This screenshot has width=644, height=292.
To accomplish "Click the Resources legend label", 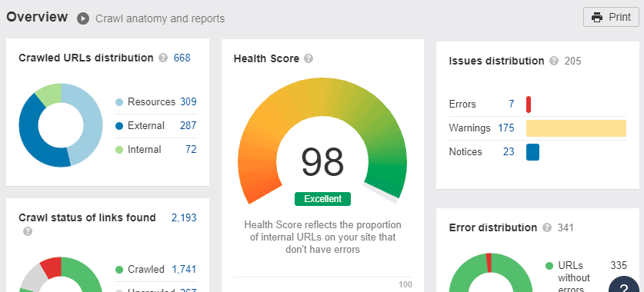I will coord(152,101).
